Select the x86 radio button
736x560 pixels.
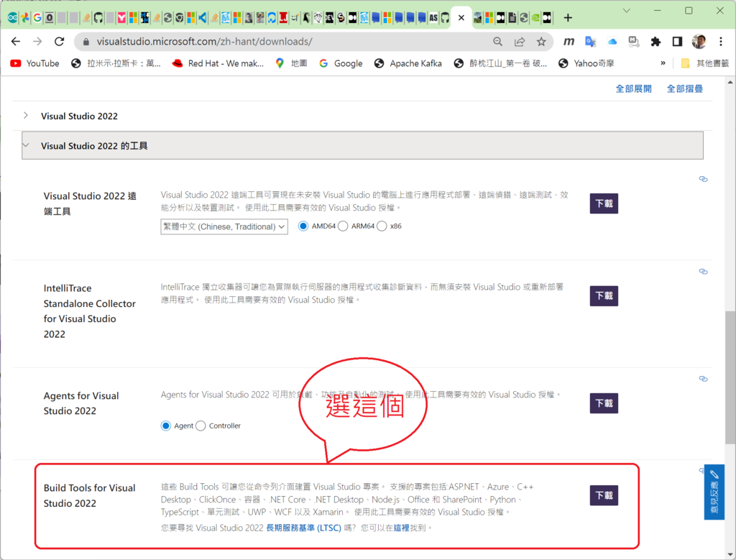tap(382, 226)
